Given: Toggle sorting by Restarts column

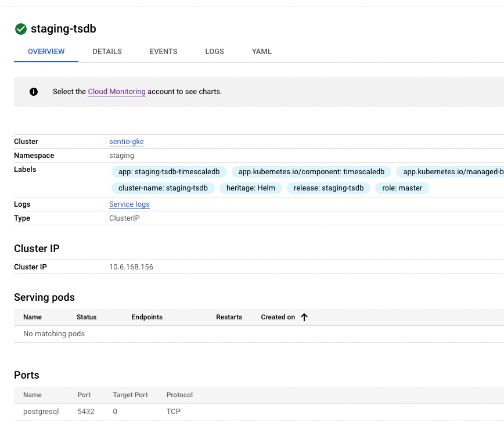Looking at the screenshot, I should point(229,317).
